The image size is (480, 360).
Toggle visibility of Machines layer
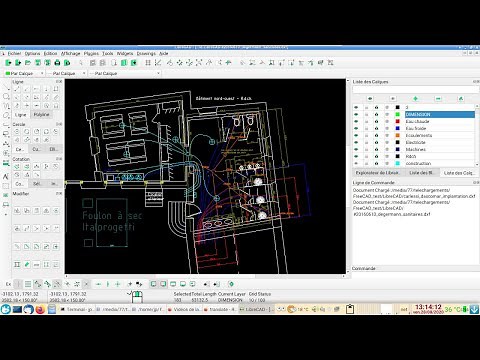pos(356,149)
